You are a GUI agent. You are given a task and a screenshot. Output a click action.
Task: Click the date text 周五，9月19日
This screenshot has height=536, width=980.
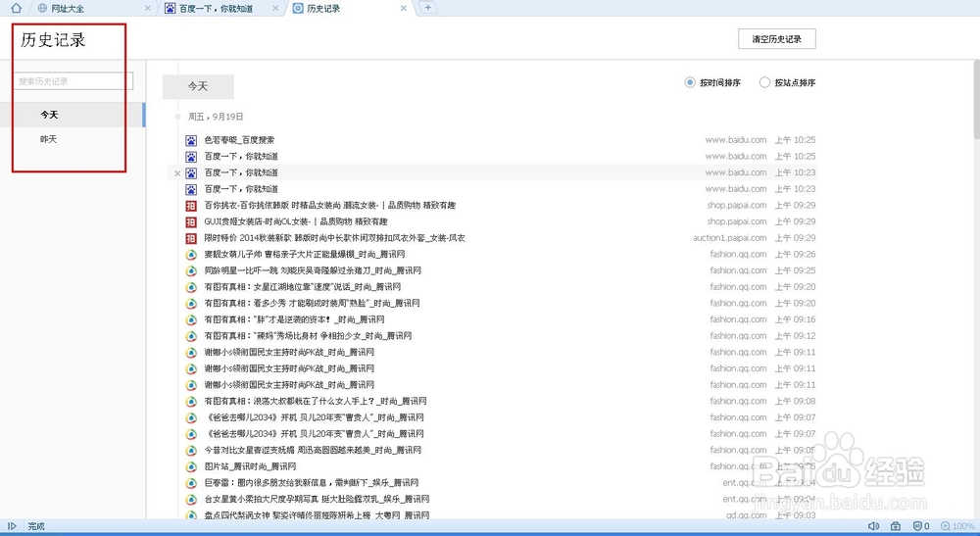(216, 117)
